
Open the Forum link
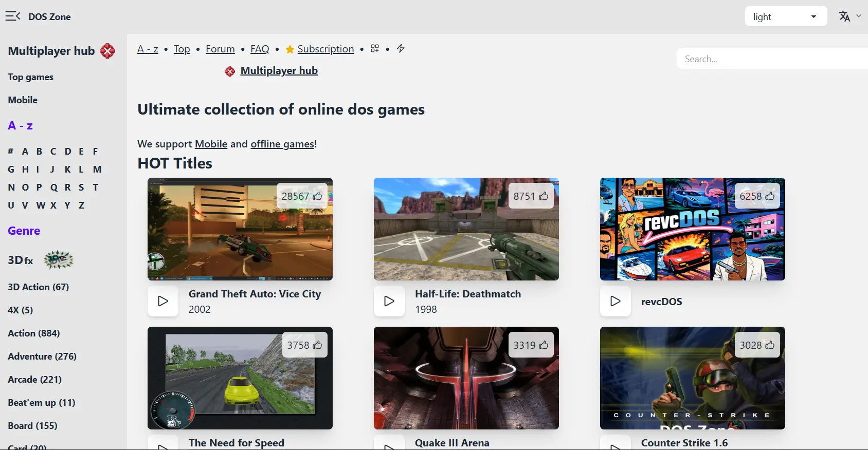[x=220, y=49]
